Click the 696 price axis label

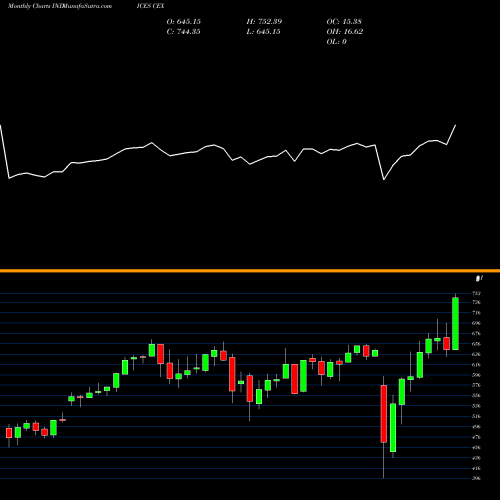coord(476,323)
